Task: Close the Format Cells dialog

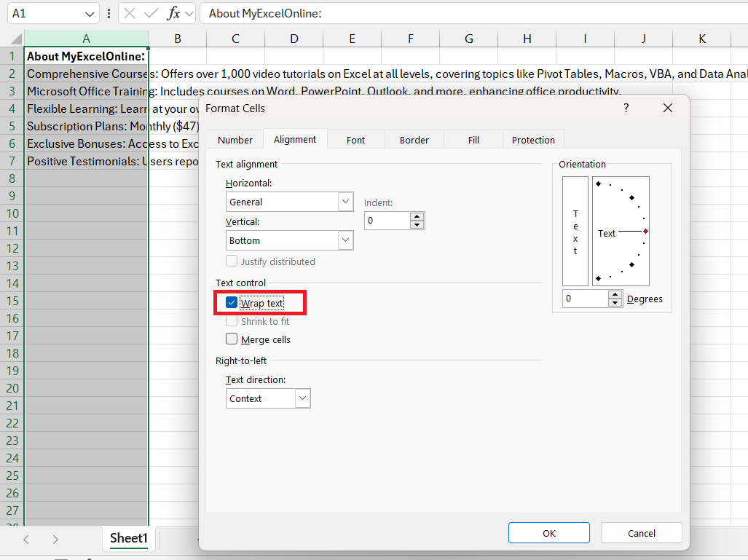Action: click(668, 109)
